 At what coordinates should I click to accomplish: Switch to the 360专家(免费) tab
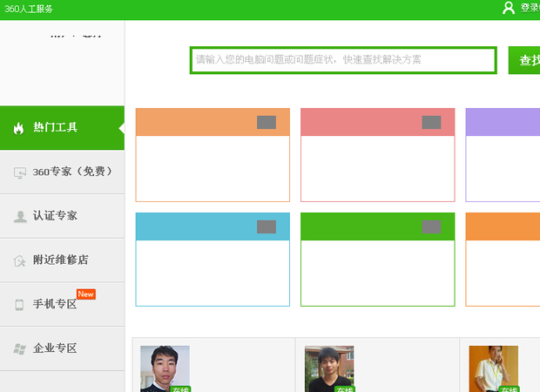71,172
